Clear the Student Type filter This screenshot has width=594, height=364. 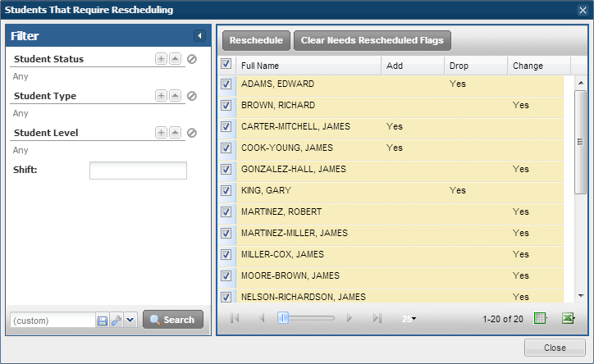point(192,96)
